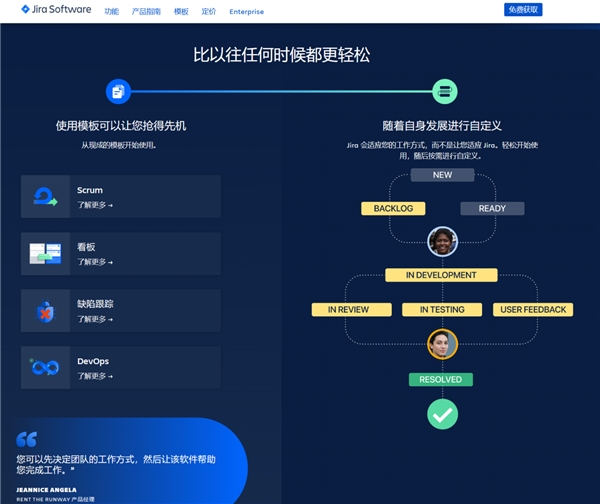Click the green checkmark circle icon
Image resolution: width=600 pixels, height=504 pixels.
[442, 414]
